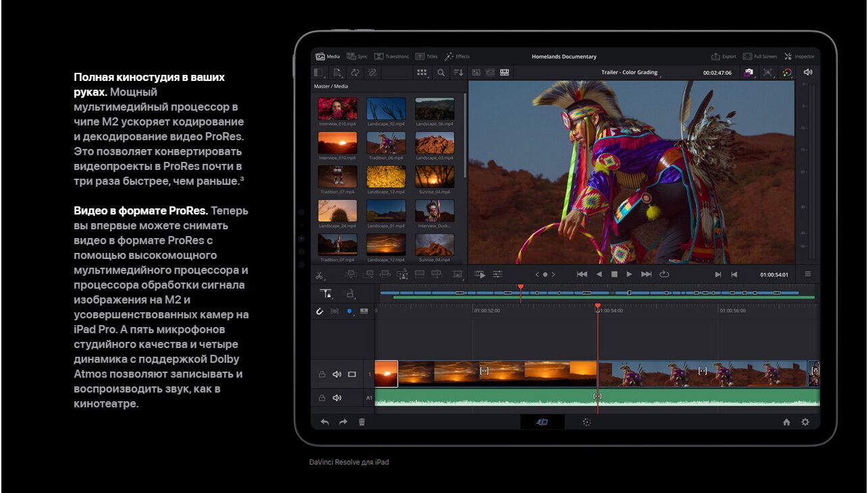Go to the home icon

click(786, 422)
